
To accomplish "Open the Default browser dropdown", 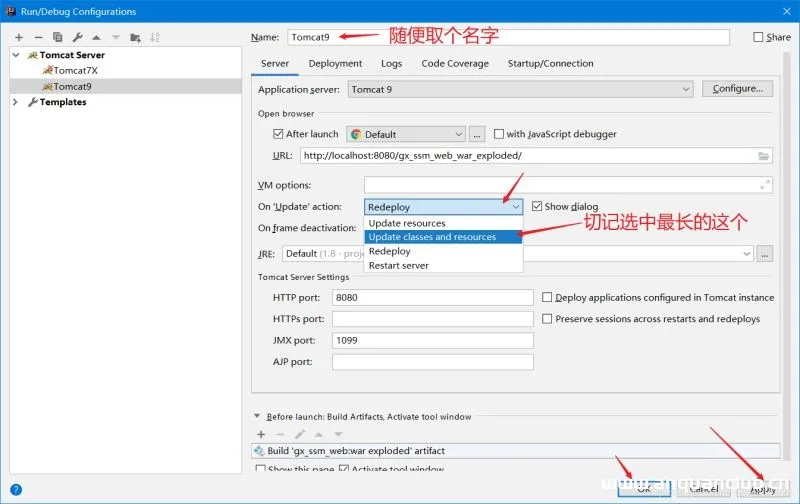I will tap(406, 135).
